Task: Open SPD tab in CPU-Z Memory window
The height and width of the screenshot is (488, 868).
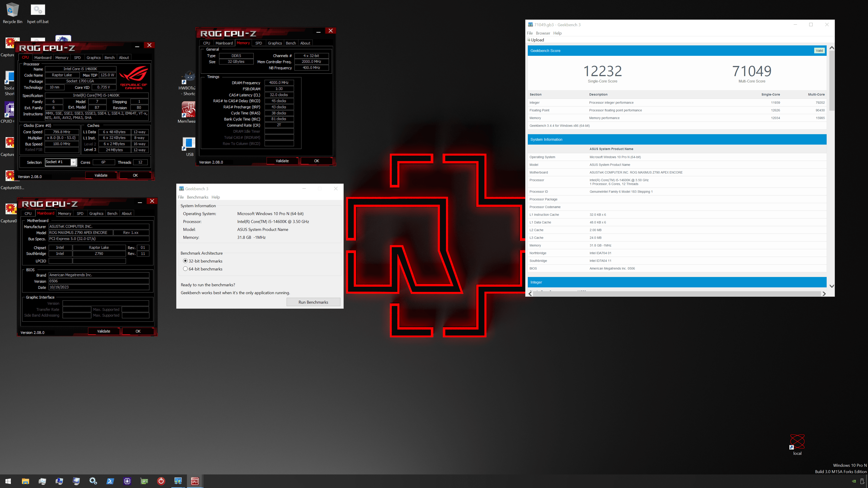Action: (258, 43)
